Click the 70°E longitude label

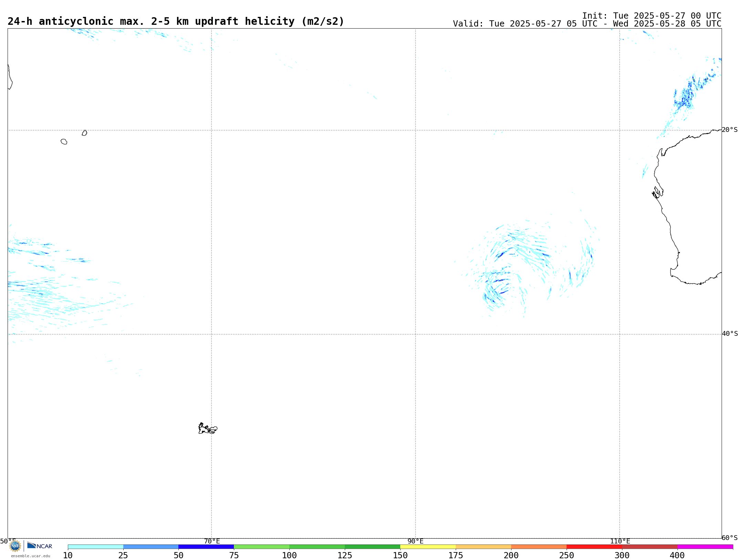click(212, 541)
